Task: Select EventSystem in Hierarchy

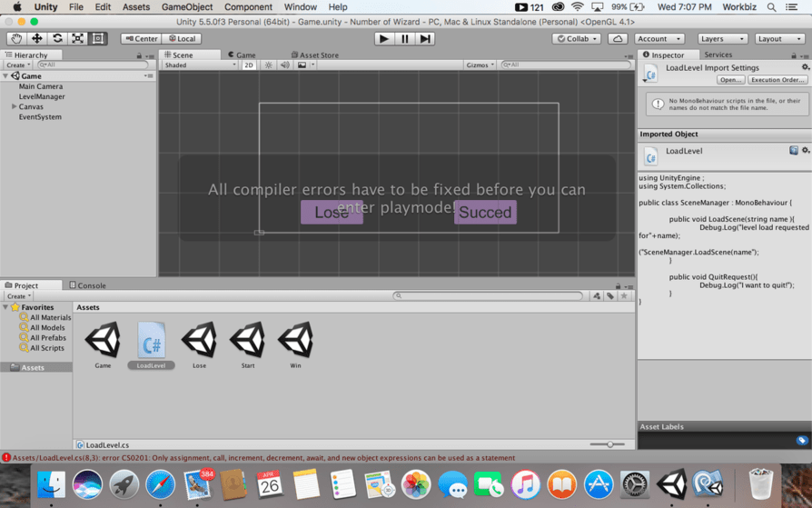Action: 40,116
